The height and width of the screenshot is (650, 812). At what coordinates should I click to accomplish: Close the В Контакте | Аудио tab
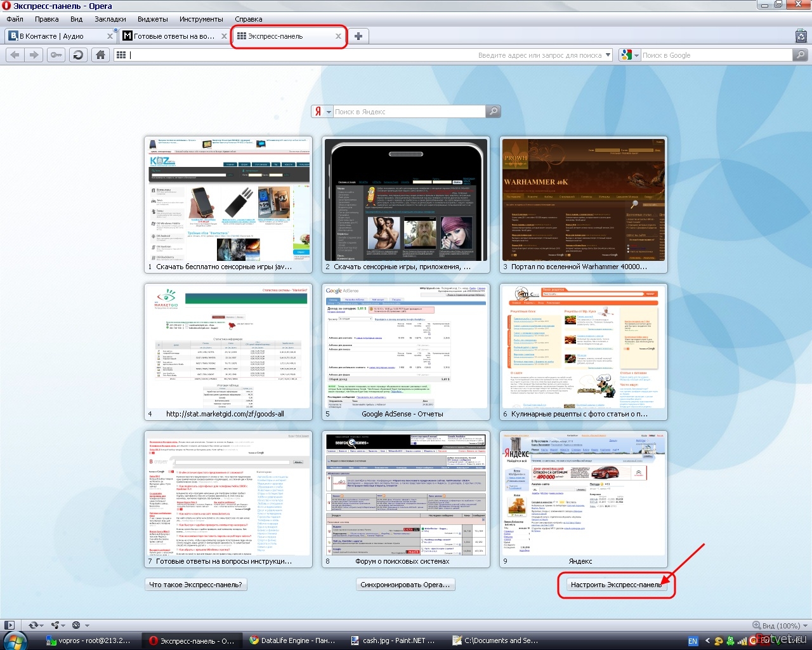(x=110, y=37)
